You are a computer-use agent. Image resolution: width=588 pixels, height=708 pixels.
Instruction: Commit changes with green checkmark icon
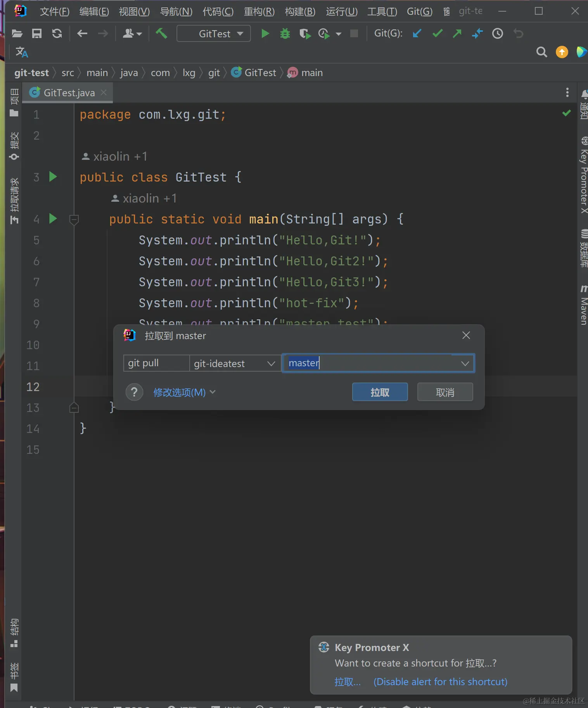tap(438, 34)
